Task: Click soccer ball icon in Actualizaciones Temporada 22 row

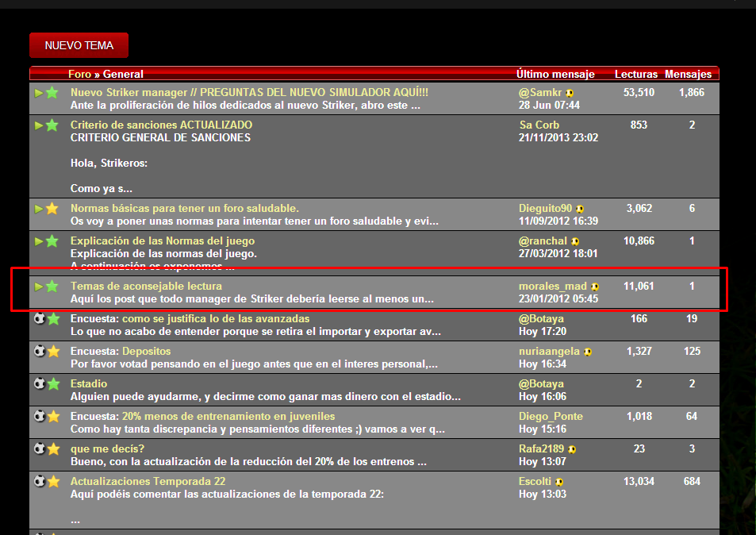Action: (40, 480)
